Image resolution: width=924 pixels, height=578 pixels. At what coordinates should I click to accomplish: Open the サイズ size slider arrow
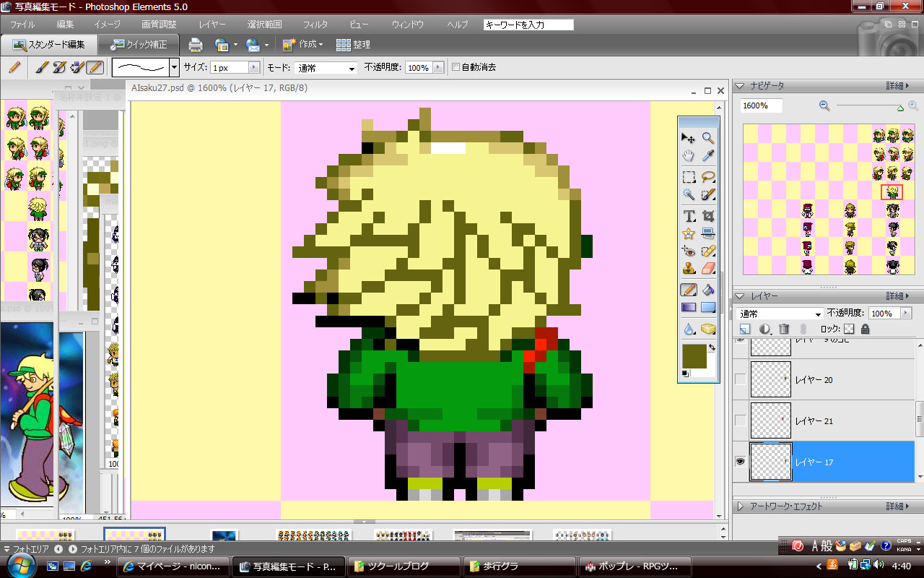click(254, 67)
